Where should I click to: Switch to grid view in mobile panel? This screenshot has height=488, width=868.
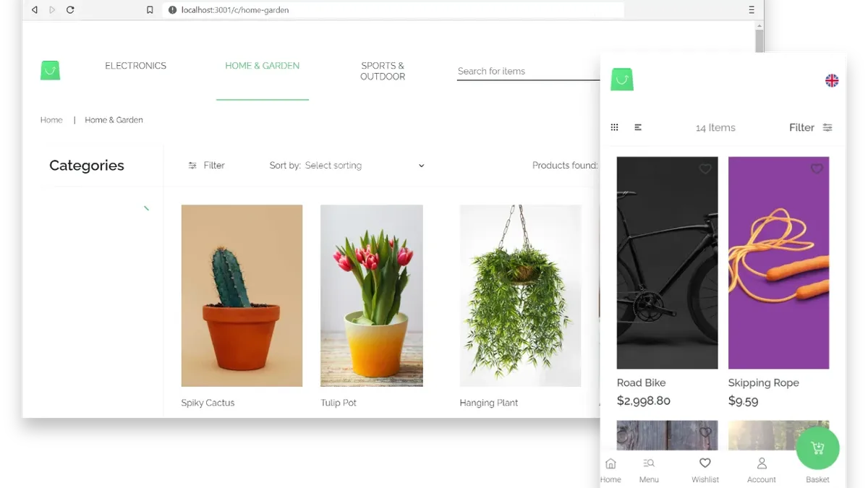coord(615,127)
